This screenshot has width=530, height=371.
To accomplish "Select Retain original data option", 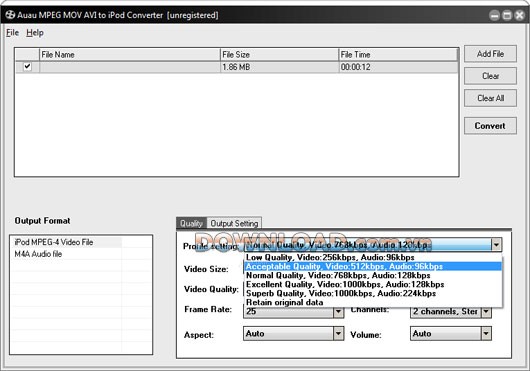I will click(x=373, y=302).
